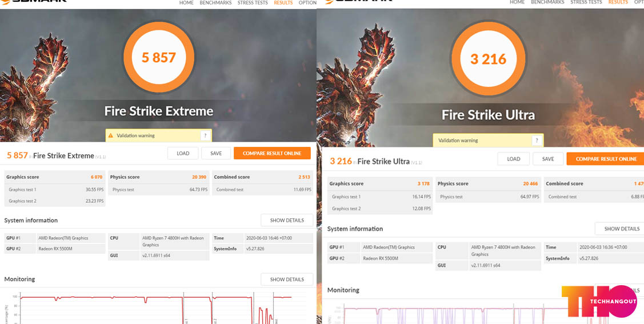Select Radeon RX 5500M in Fire Strike Ultra window

[x=381, y=259]
